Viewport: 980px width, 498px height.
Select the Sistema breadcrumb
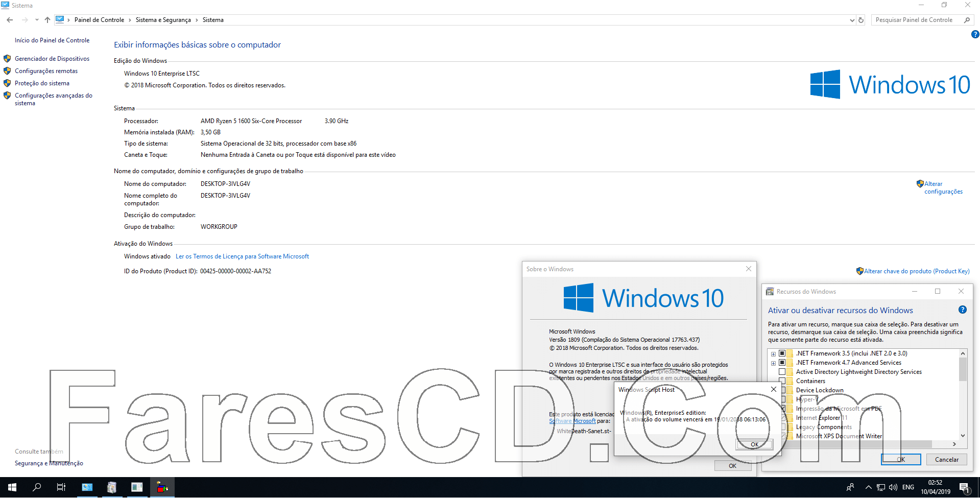pyautogui.click(x=213, y=20)
